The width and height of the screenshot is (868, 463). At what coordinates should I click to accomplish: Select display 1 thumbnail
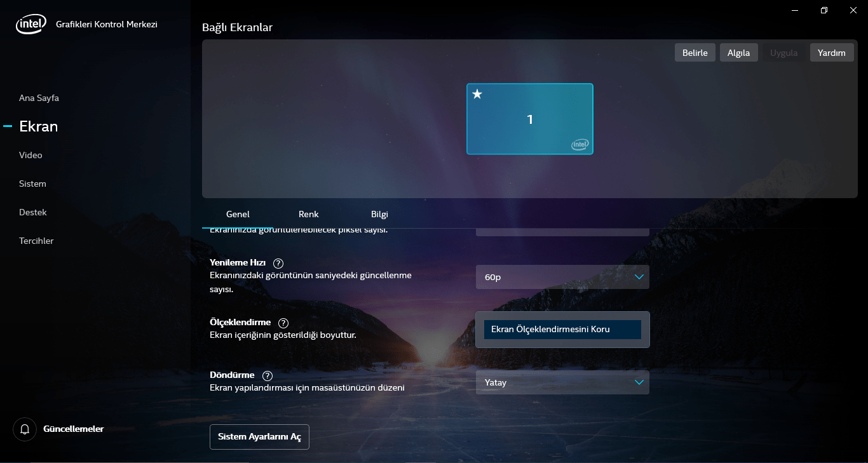coord(530,119)
